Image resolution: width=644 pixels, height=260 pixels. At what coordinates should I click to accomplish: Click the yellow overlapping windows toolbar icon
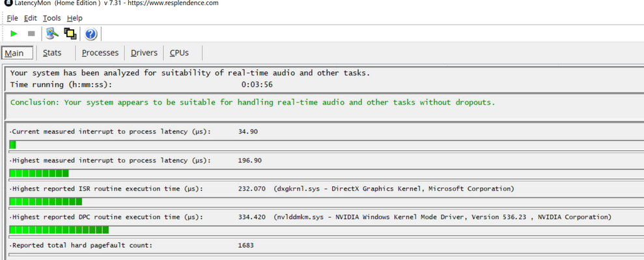click(x=70, y=34)
